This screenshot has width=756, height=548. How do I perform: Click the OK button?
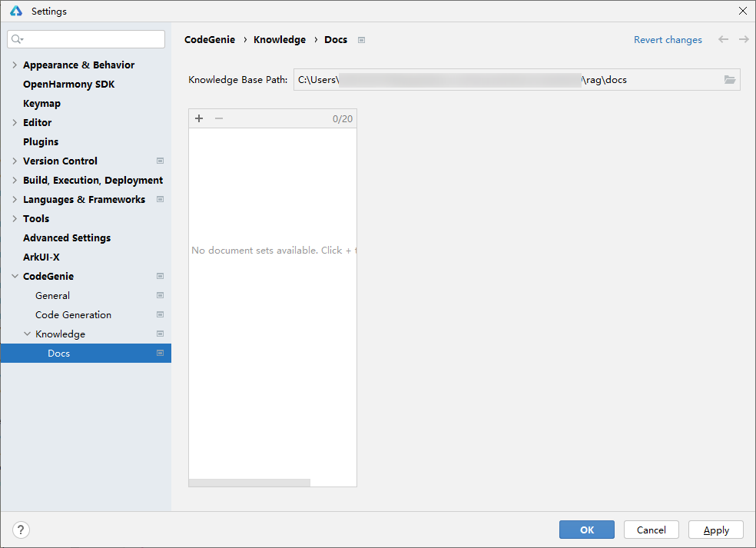pyautogui.click(x=587, y=530)
